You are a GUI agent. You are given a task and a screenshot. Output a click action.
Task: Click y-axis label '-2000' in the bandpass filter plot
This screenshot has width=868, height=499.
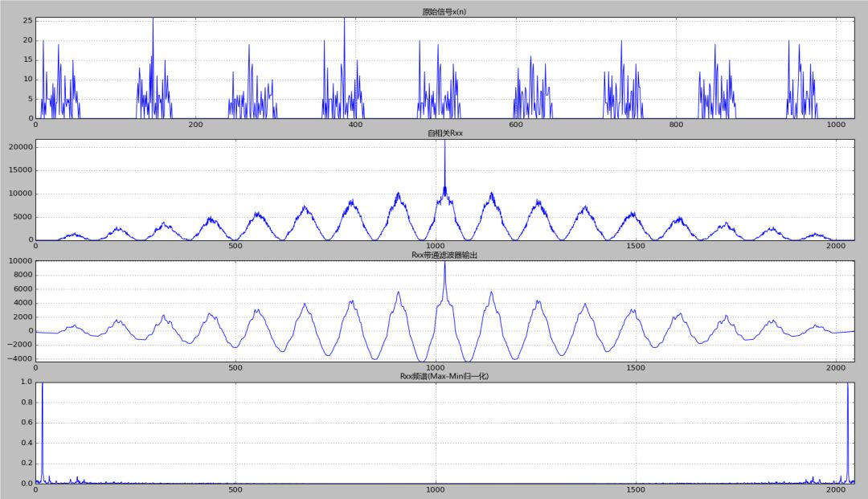click(x=22, y=345)
